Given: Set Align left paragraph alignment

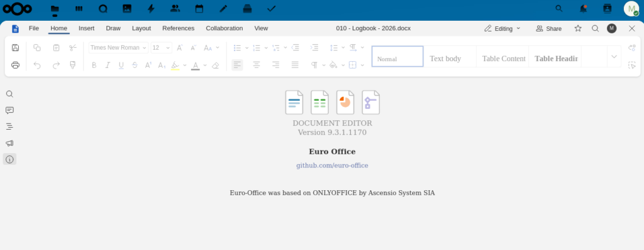Looking at the screenshot, I should 237,65.
